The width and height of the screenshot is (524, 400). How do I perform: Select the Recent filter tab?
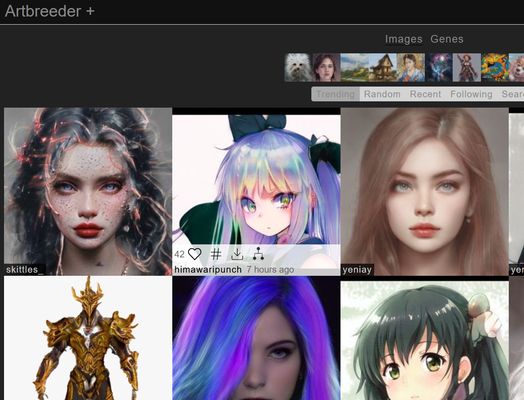(x=425, y=94)
